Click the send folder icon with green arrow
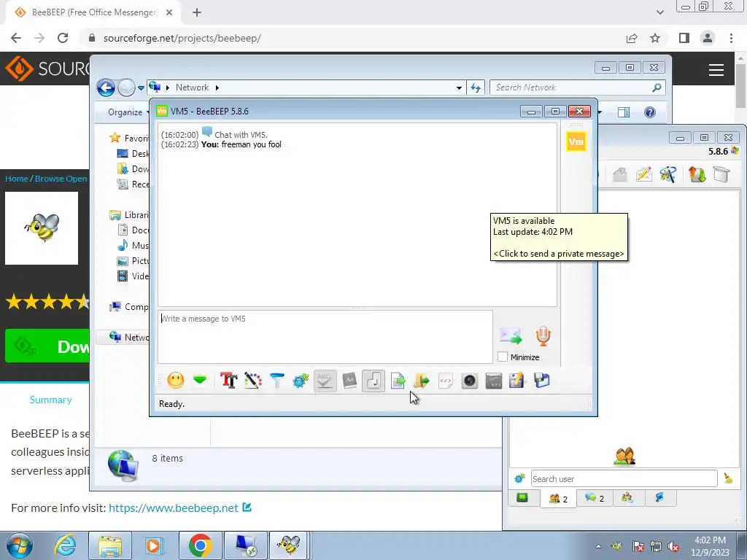Viewport: 747px width, 560px height. pos(422,381)
